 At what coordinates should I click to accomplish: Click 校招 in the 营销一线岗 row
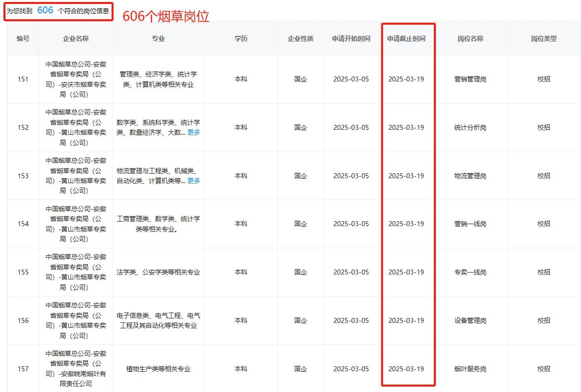pyautogui.click(x=543, y=224)
